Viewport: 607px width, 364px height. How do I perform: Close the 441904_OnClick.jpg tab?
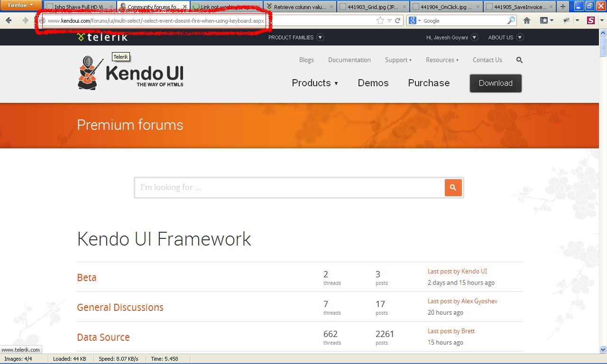point(478,7)
